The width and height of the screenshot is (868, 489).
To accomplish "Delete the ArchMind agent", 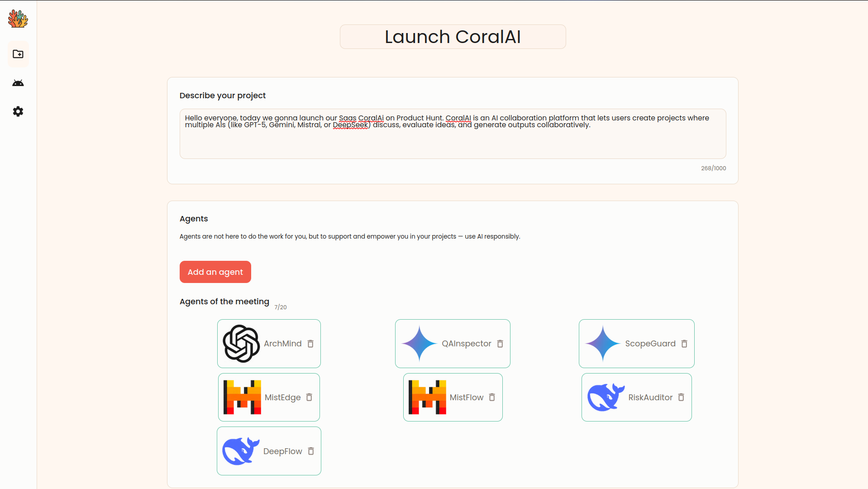I will [x=310, y=344].
